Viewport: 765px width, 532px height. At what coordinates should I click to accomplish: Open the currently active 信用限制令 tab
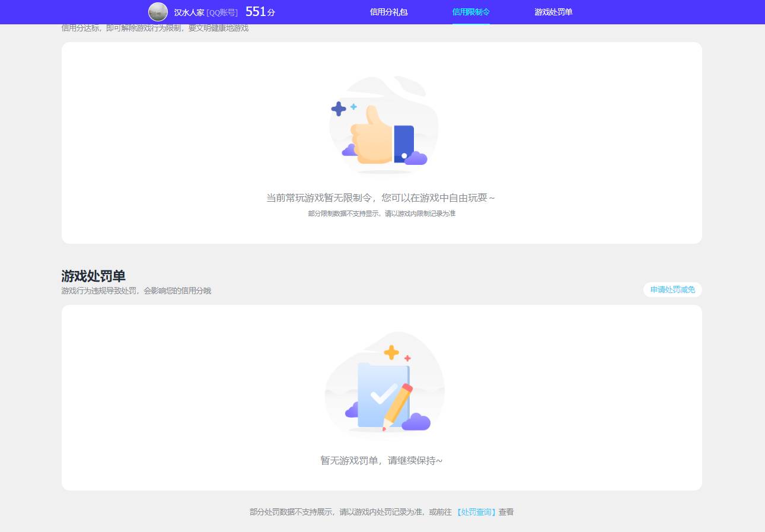pos(471,12)
